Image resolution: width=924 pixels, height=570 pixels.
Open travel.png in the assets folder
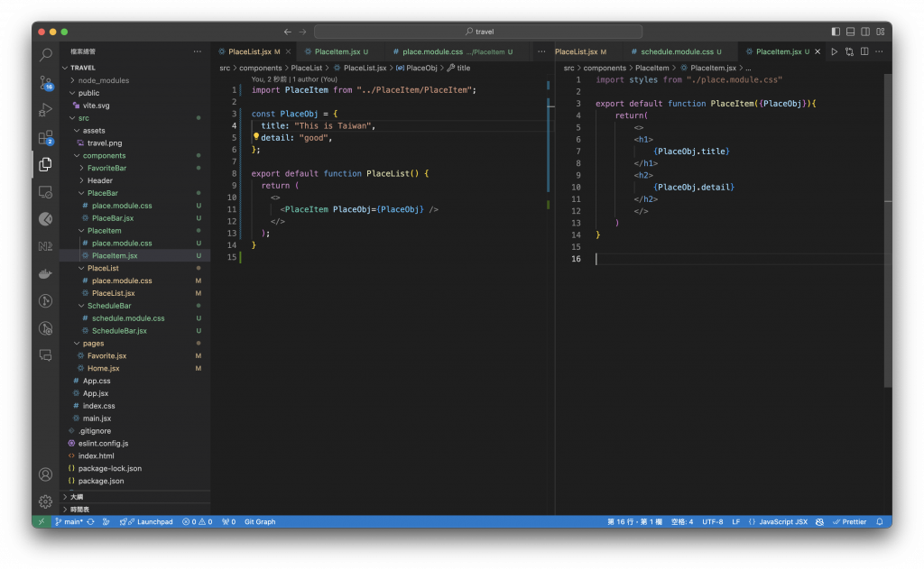[x=105, y=143]
